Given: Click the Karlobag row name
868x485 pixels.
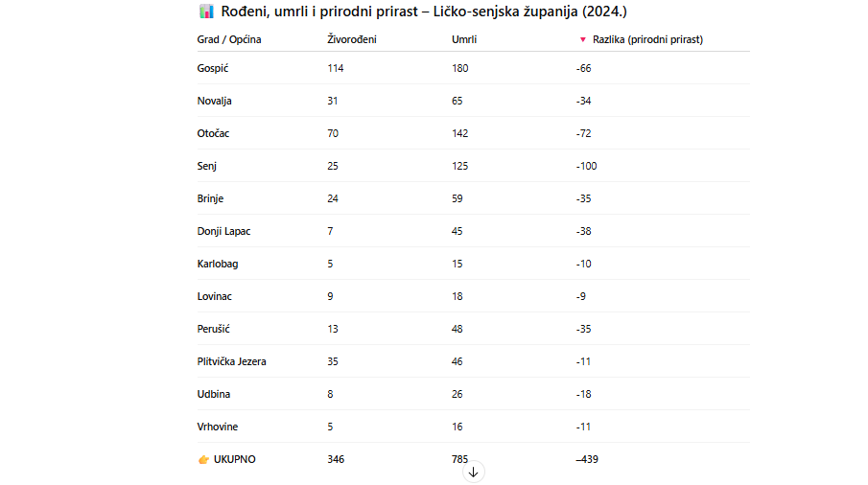Looking at the screenshot, I should 218,265.
